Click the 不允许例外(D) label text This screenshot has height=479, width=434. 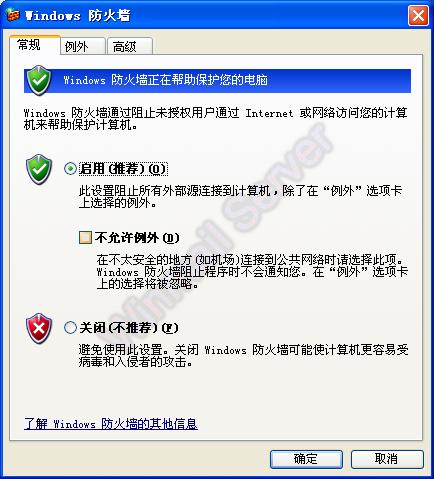click(x=137, y=238)
